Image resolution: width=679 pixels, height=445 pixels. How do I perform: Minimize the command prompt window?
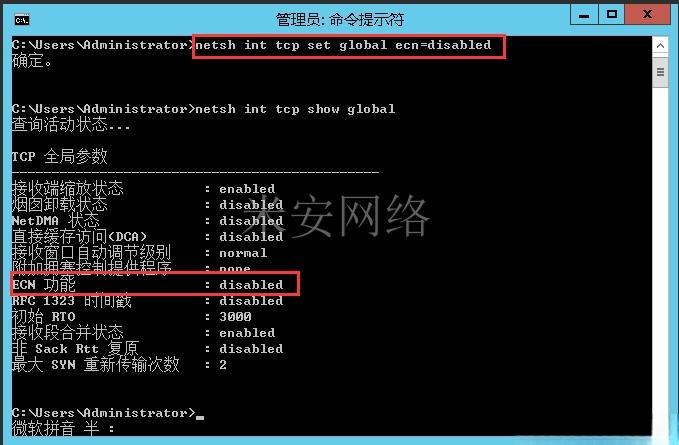(x=584, y=15)
